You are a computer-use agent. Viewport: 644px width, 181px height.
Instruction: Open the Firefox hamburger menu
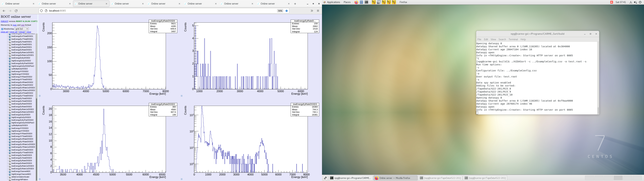(x=318, y=11)
